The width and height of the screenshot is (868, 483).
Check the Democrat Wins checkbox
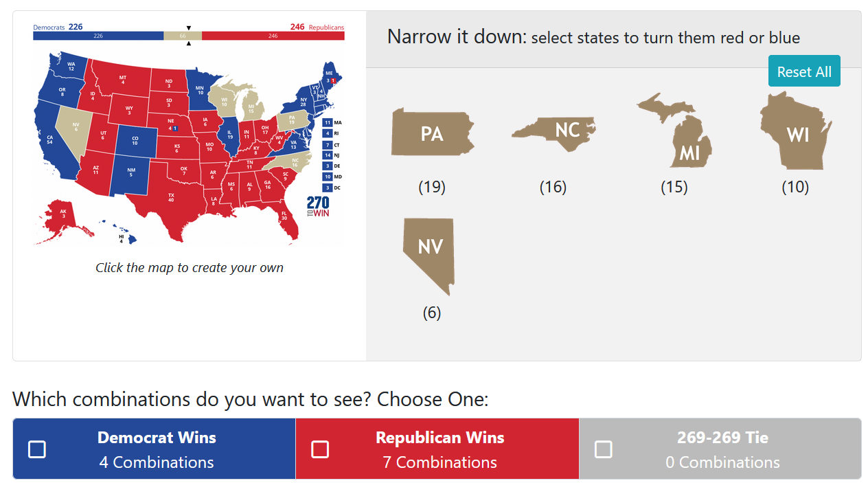pos(37,449)
